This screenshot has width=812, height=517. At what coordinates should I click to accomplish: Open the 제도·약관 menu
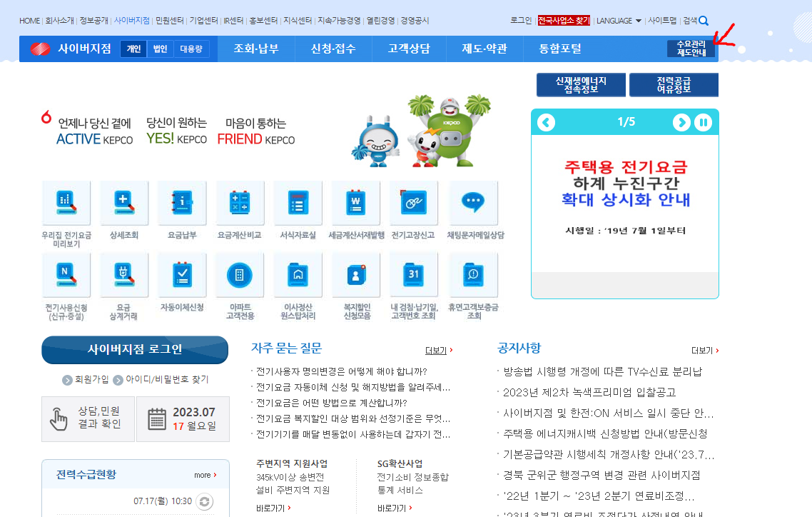coord(484,49)
